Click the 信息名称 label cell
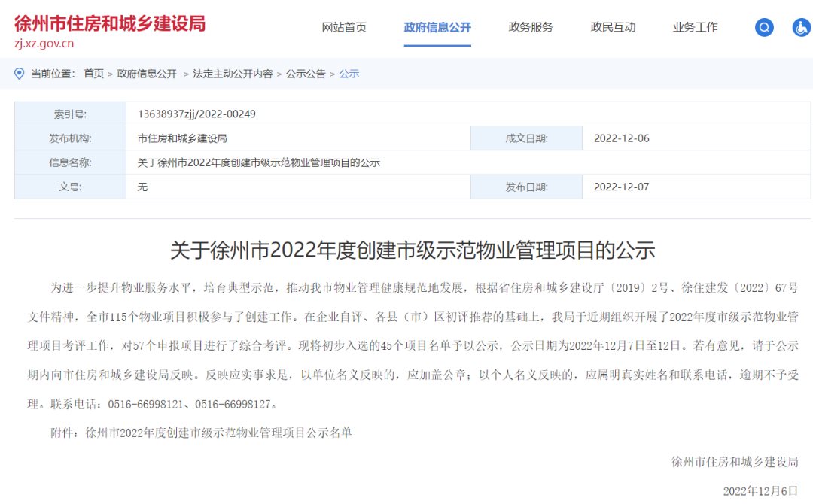The height and width of the screenshot is (504, 813). click(x=71, y=162)
